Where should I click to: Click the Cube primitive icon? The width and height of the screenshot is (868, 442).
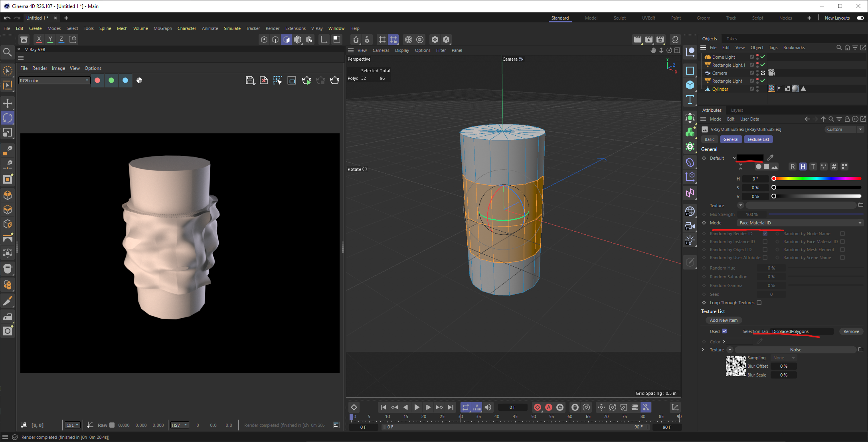pyautogui.click(x=690, y=85)
